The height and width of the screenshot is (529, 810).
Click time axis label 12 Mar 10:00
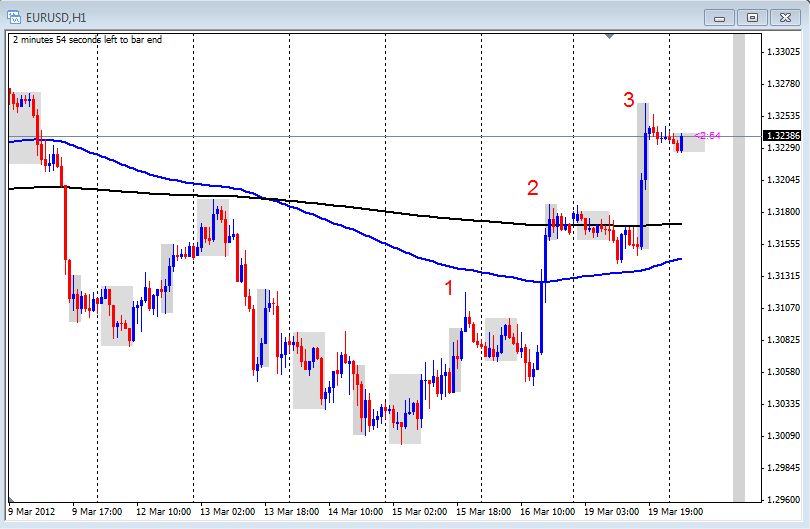[163, 511]
